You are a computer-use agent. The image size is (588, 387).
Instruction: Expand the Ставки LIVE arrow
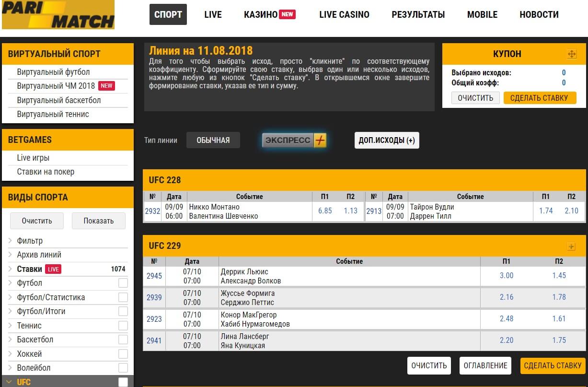coord(10,269)
